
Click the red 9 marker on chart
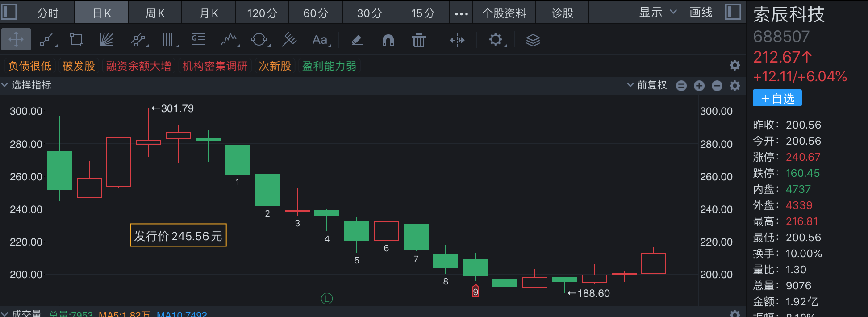[x=476, y=292]
